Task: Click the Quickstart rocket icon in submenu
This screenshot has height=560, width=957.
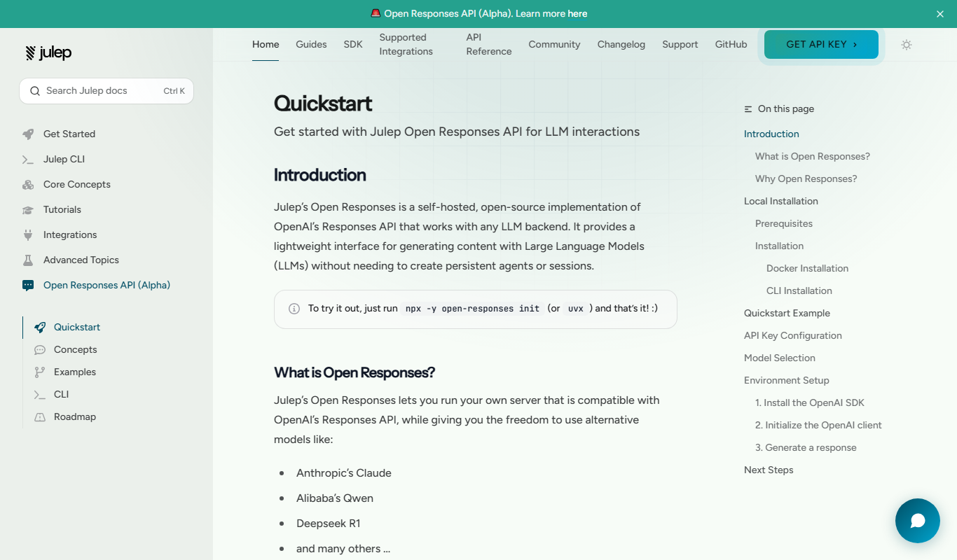Action: click(x=40, y=327)
